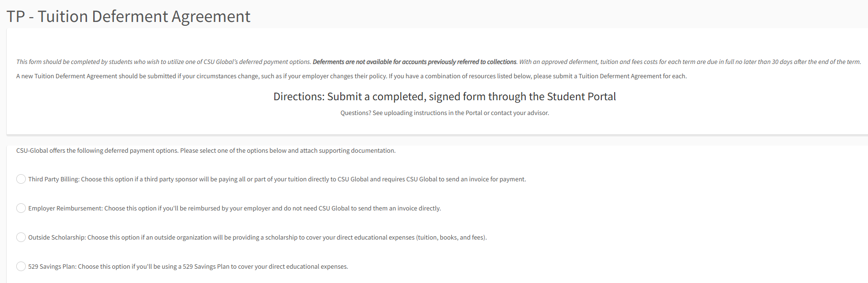Click the 529 Savings Plan description text
Screen dimensions: 868x283
(x=188, y=267)
